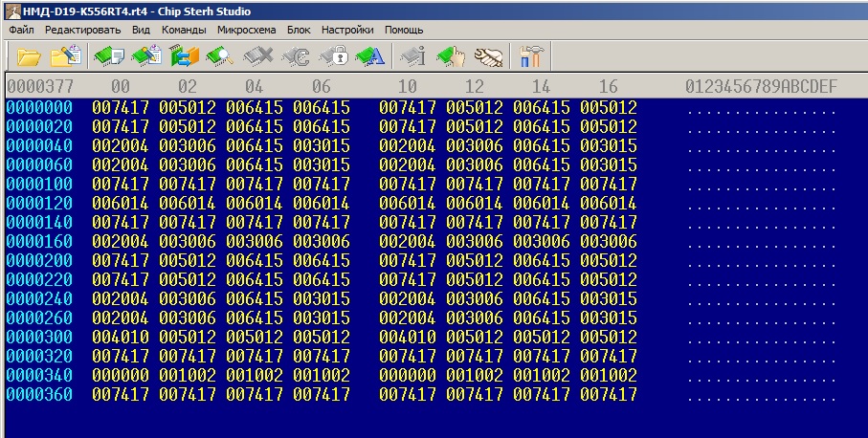
Task: Select first data word at address 0000000
Action: tap(121, 108)
